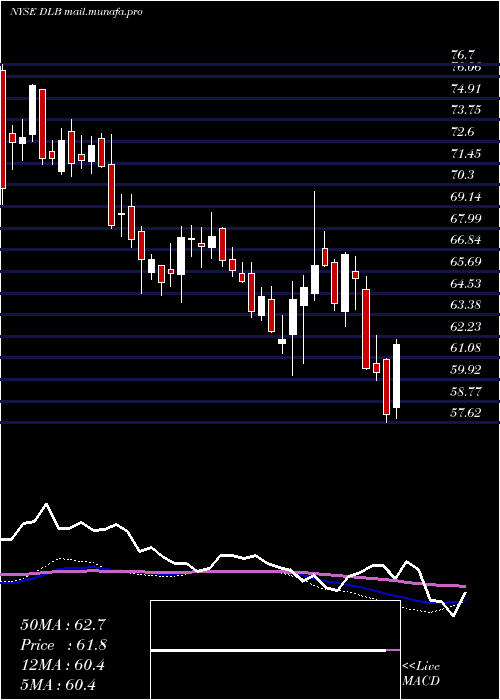This screenshot has height=700, width=500.
Task: Click the candle with the tallest upper wick near 69.14
Action: tap(315, 279)
